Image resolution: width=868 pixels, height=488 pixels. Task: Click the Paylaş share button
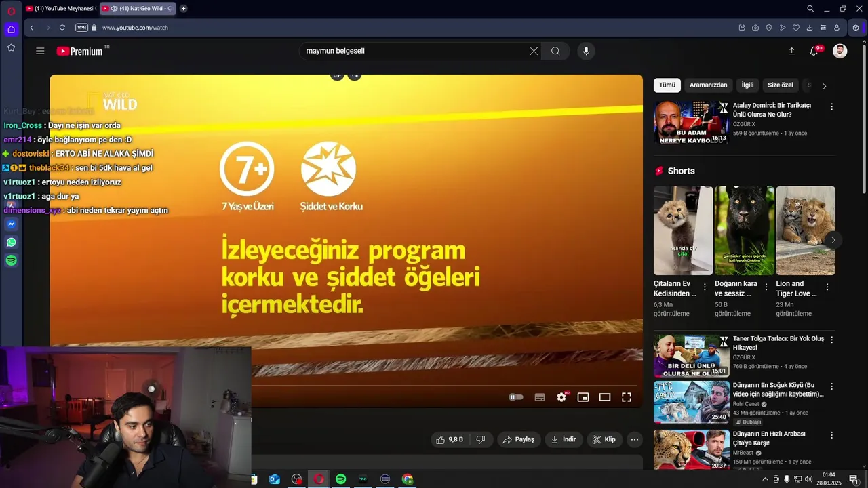click(x=519, y=439)
